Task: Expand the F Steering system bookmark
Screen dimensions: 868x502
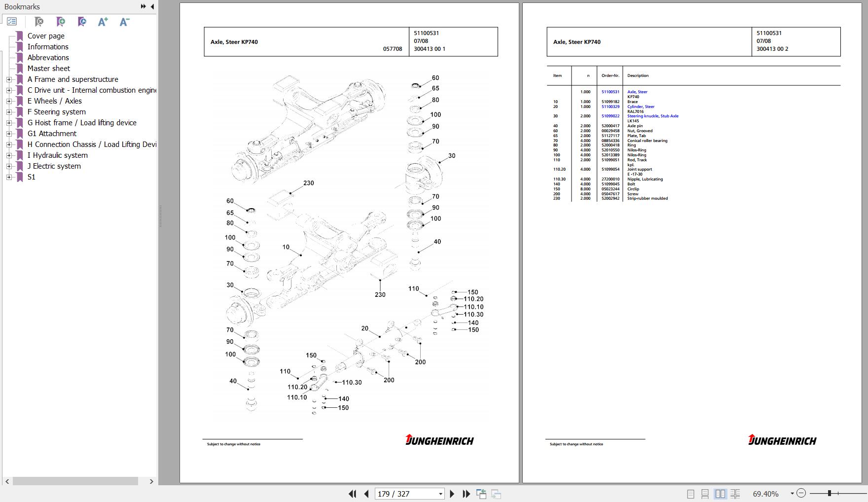Action: [x=9, y=112]
